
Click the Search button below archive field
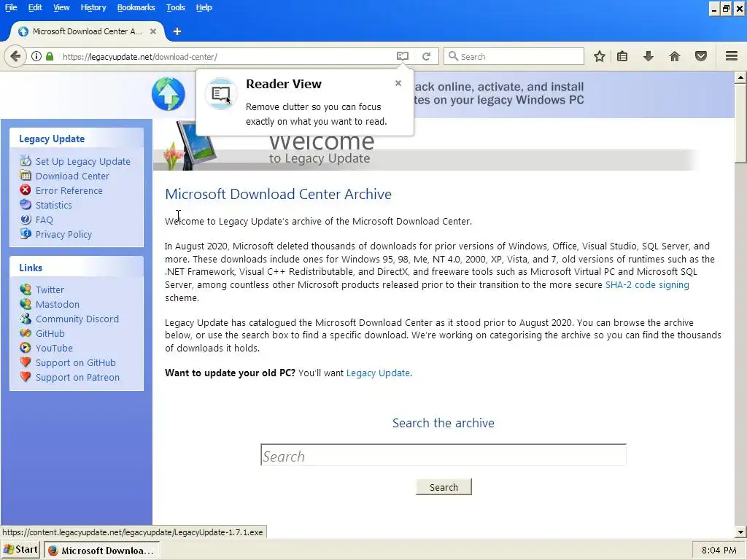click(444, 487)
